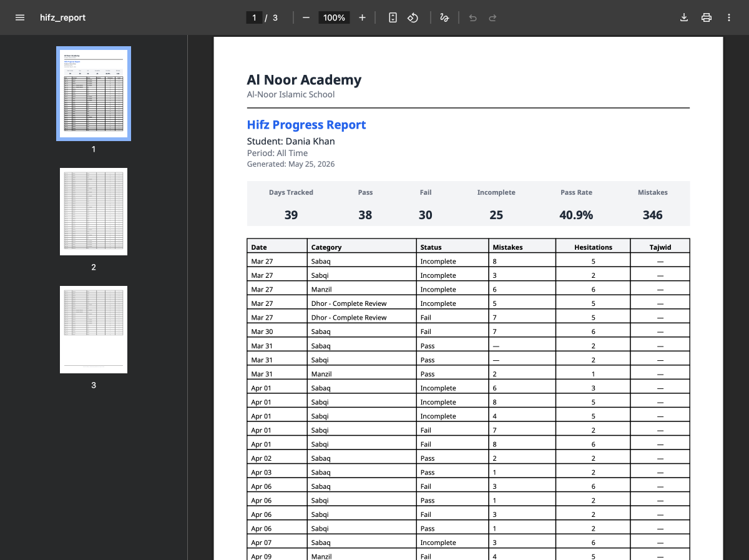Click the Generated: May 25, 2026 line

tap(291, 164)
